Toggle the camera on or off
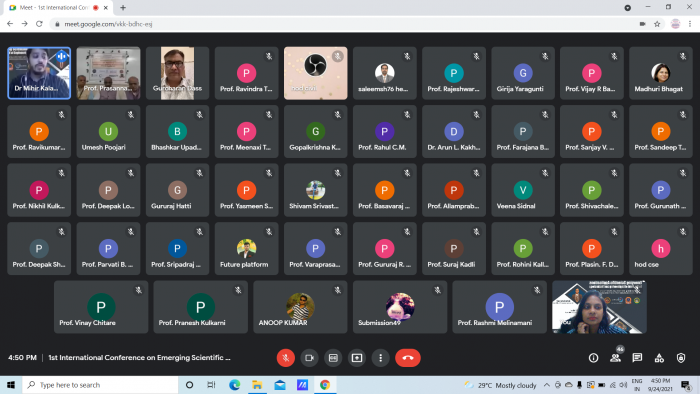This screenshot has height=394, width=700. 309,358
